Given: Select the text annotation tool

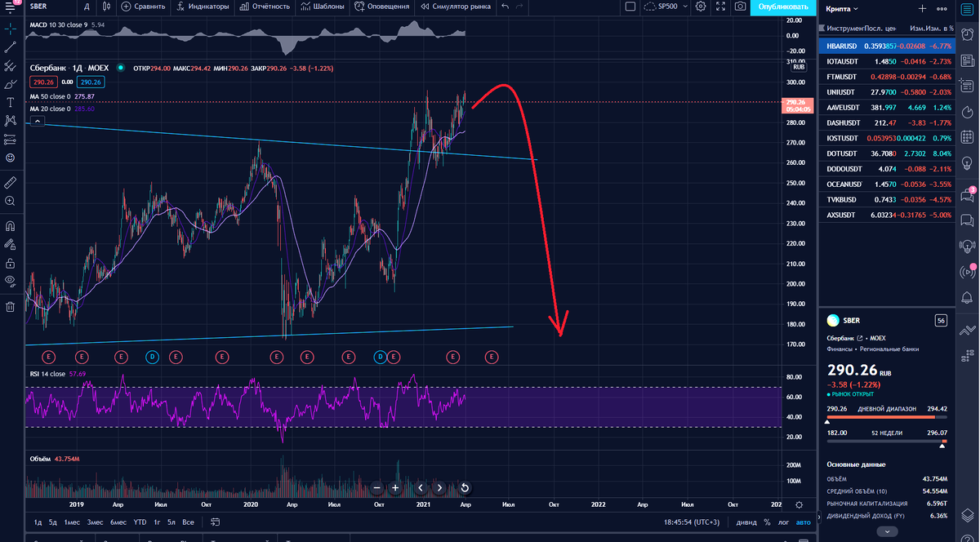Looking at the screenshot, I should [10, 102].
